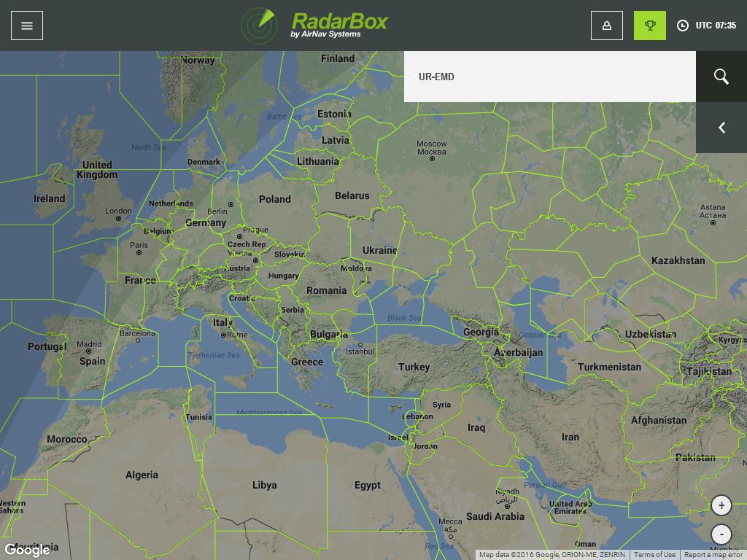The height and width of the screenshot is (560, 747).
Task: Click the Madrid city marker
Action: [89, 351]
